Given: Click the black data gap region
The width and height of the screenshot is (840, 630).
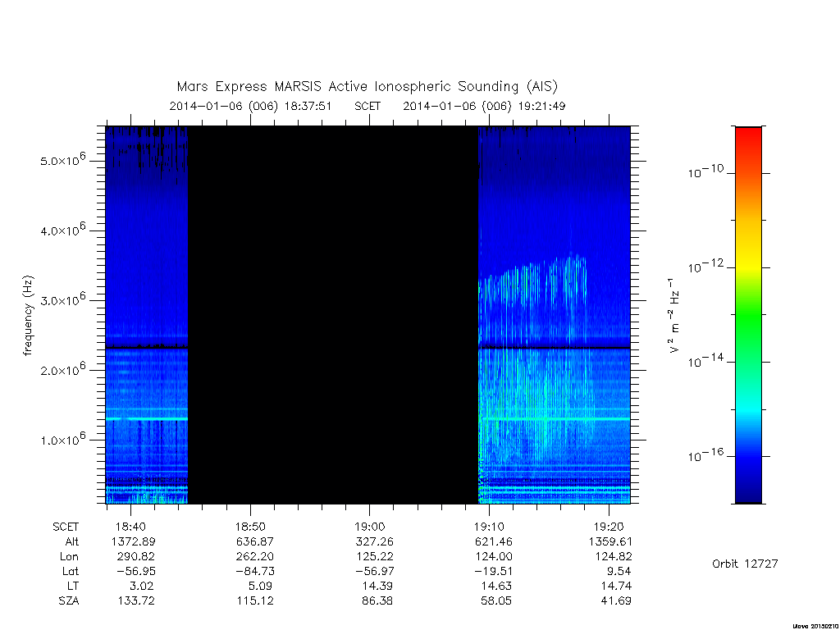Looking at the screenshot, I should coord(333,315).
